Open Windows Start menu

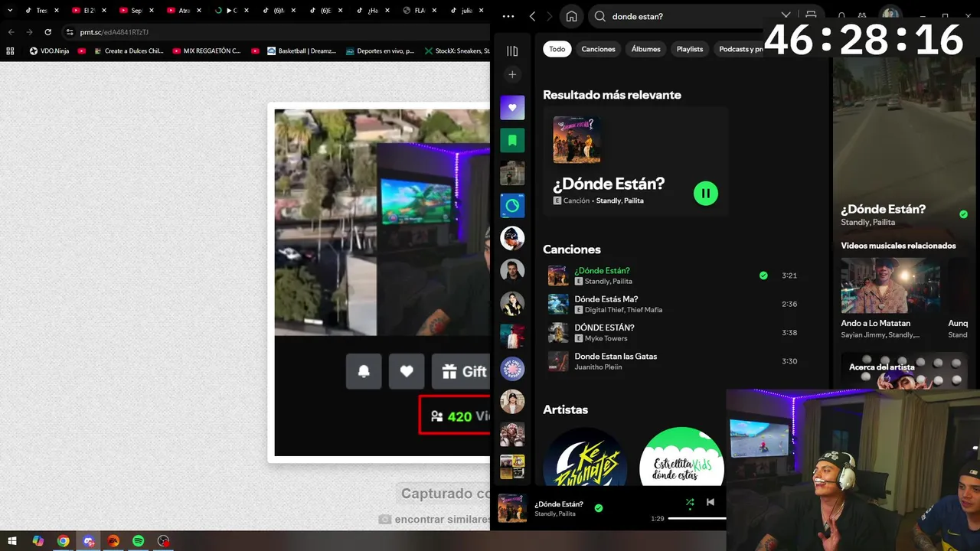(13, 541)
